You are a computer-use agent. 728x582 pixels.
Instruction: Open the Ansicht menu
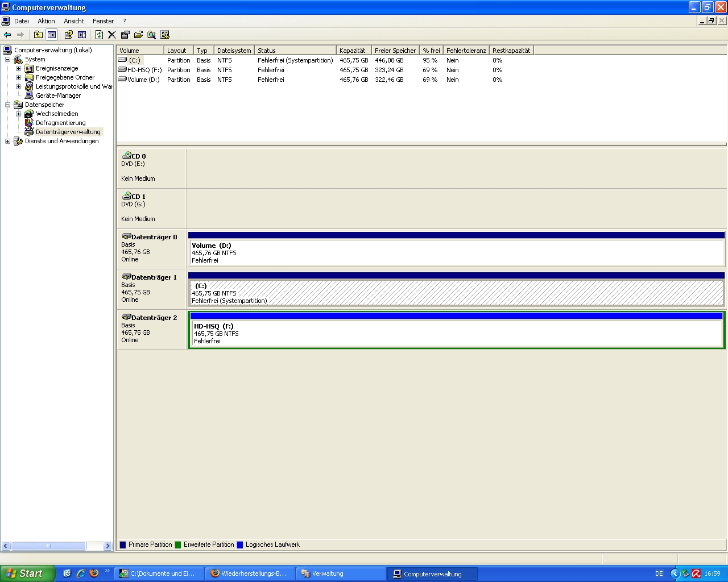(74, 21)
